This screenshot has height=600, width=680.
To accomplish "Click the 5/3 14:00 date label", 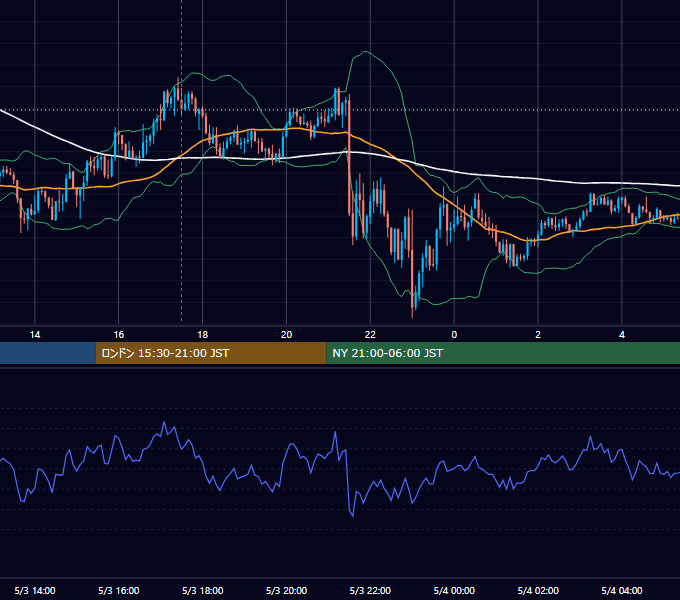I will click(35, 590).
